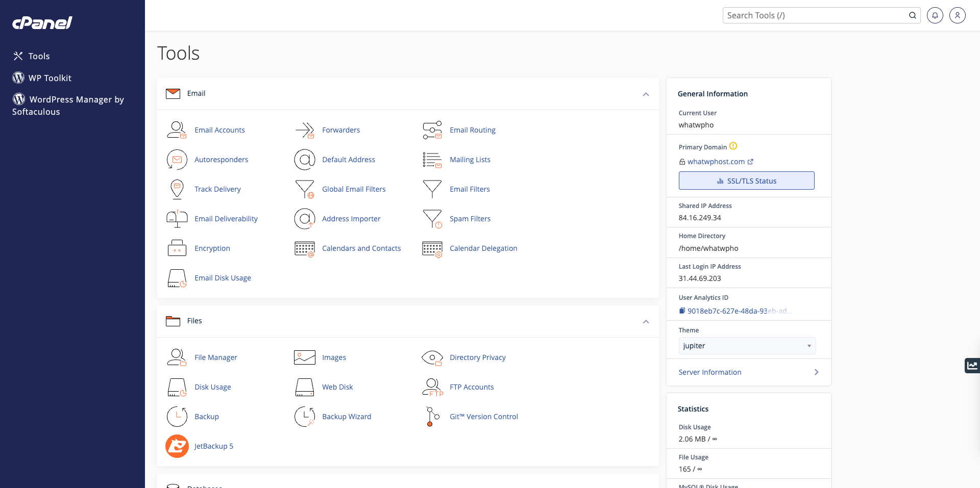Open WordPress Manager by Softaculous
The width and height of the screenshot is (980, 488).
pos(68,106)
